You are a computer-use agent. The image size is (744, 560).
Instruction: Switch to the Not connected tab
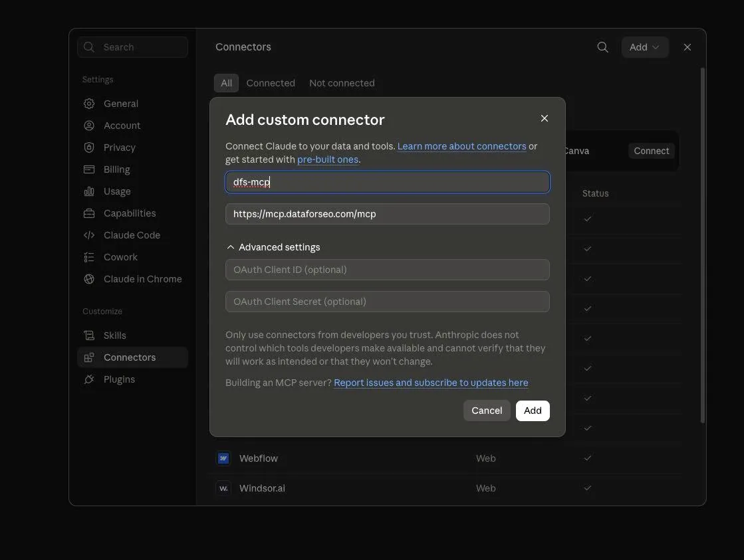[342, 83]
